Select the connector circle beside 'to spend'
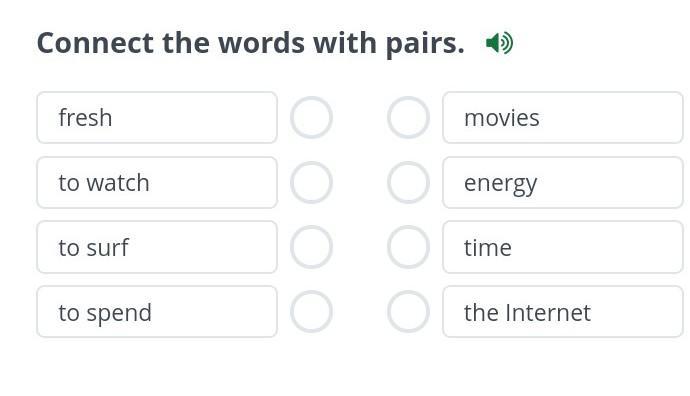Viewport: 690px width, 396px height. [x=311, y=312]
